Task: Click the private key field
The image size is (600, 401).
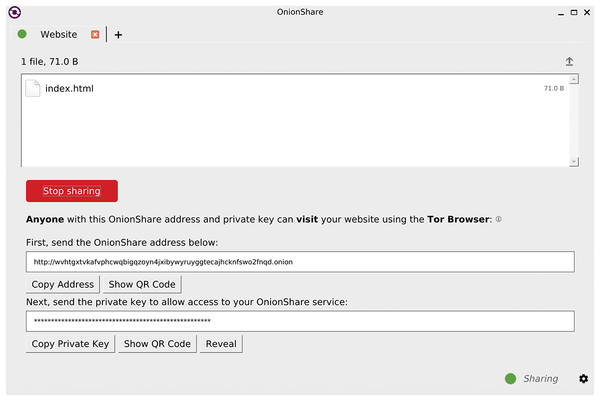Action: 300,321
